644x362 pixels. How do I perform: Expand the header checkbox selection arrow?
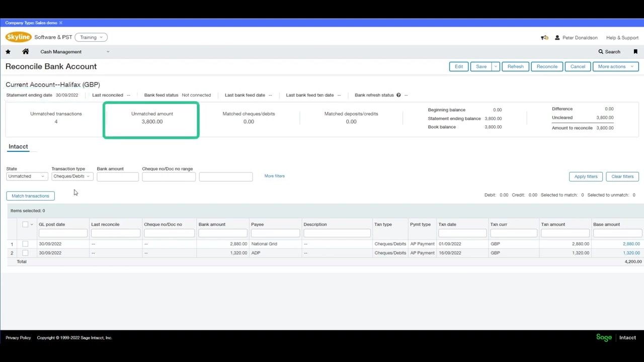pos(32,225)
